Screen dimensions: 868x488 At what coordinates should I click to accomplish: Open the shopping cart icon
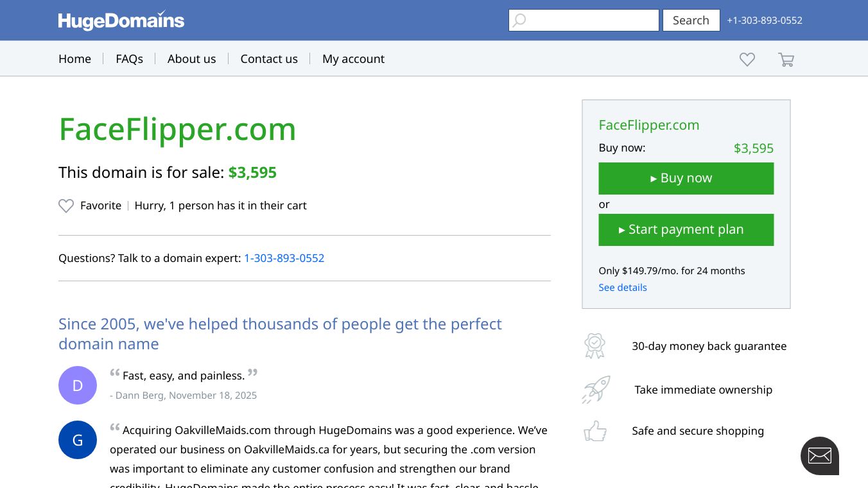point(786,60)
